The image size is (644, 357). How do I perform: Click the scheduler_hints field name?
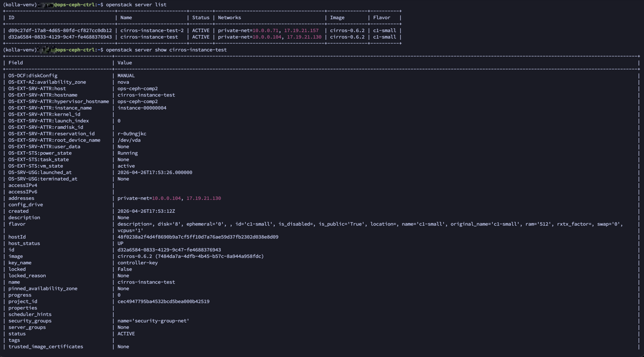30,314
